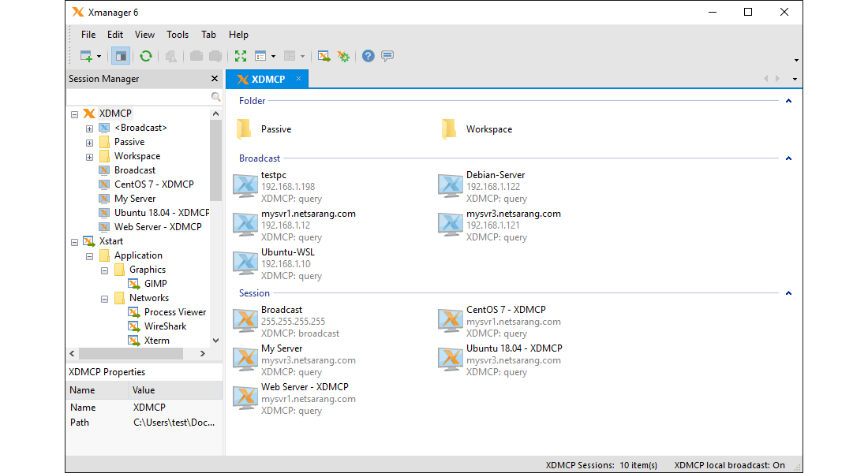
Task: Collapse the Broadcast section chevron
Action: (789, 158)
